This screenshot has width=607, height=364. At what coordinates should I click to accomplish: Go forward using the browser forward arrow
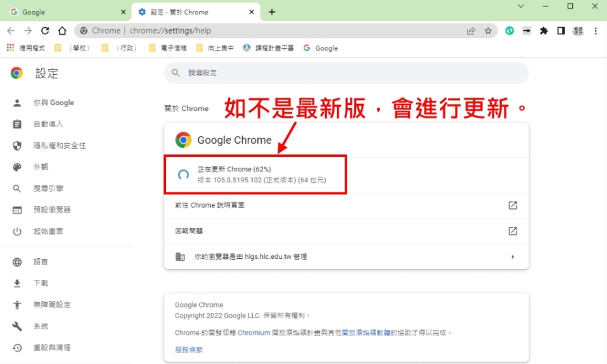[28, 30]
